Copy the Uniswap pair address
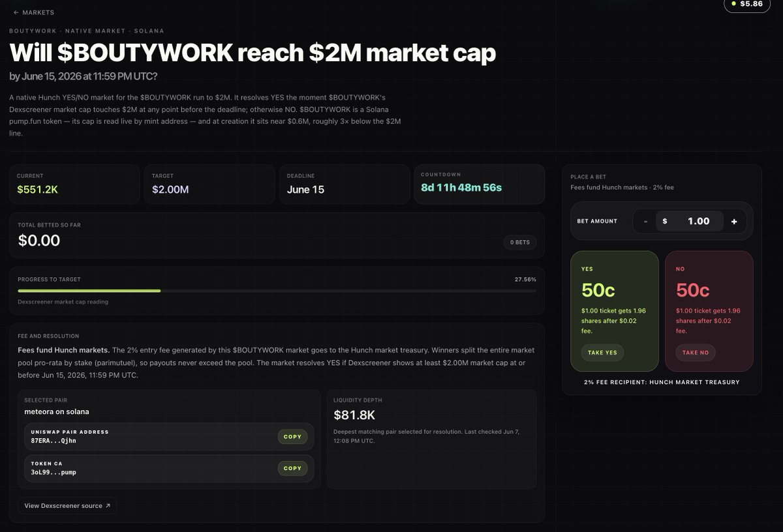This screenshot has height=532, width=783. 292,437
